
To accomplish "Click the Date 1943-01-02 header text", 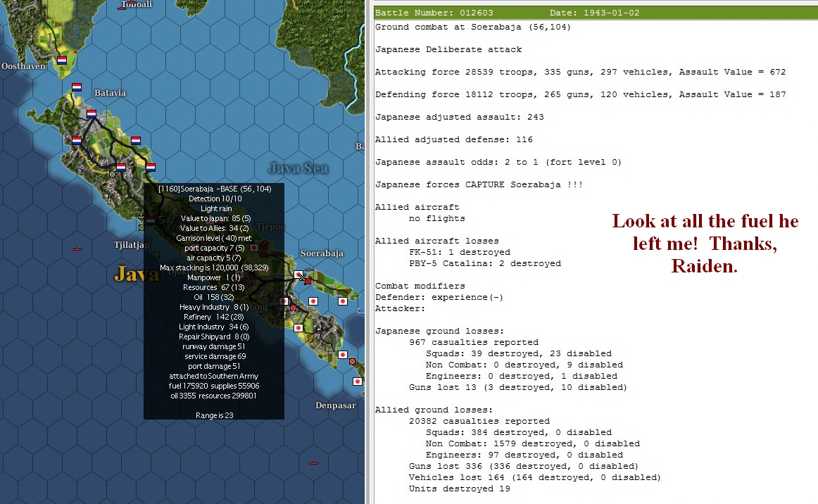I will 594,13.
